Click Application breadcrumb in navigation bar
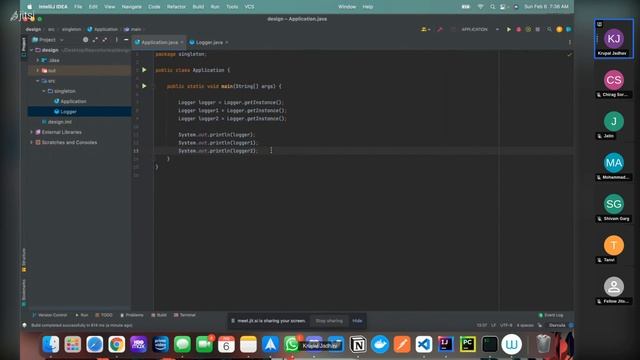640x360 pixels. coord(102,29)
